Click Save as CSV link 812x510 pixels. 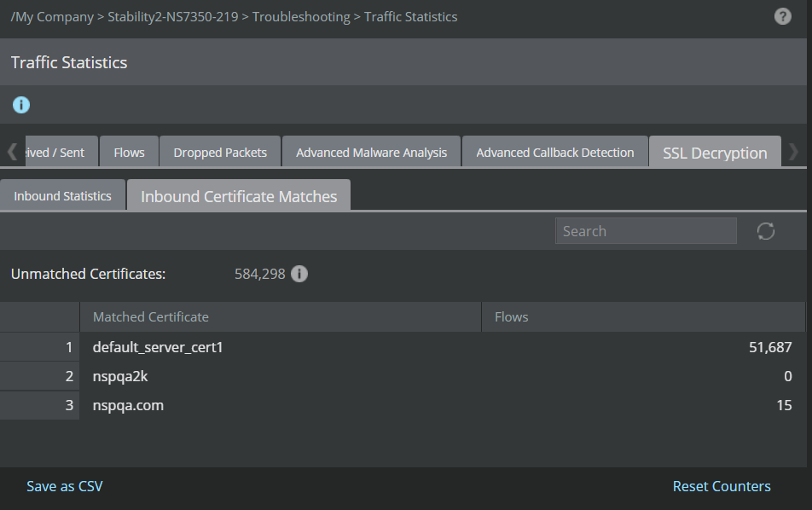coord(65,486)
